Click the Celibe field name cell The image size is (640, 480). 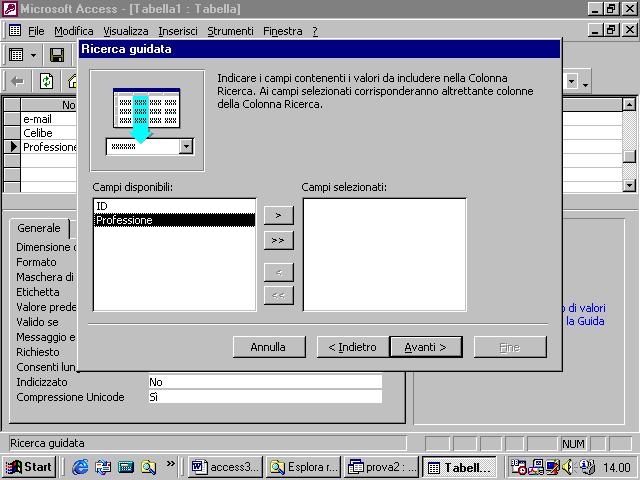tap(49, 133)
